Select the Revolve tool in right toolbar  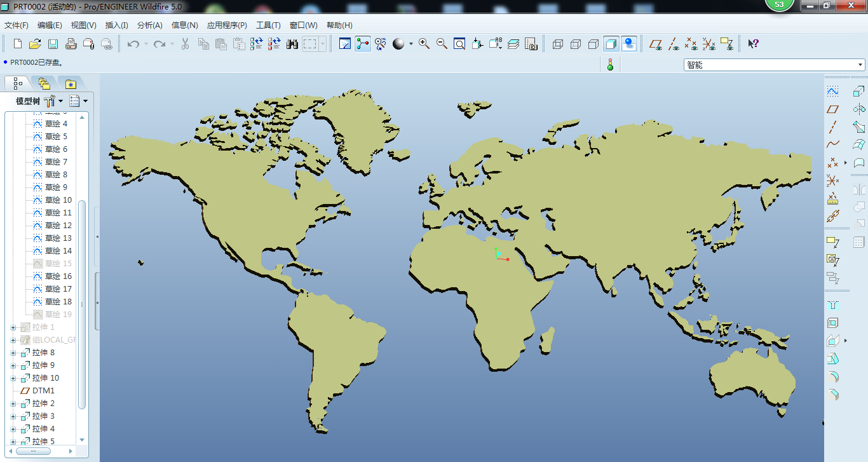click(859, 109)
